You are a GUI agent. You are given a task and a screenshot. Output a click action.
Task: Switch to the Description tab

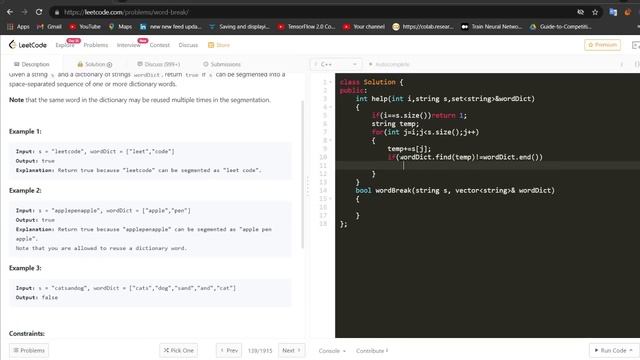point(32,64)
